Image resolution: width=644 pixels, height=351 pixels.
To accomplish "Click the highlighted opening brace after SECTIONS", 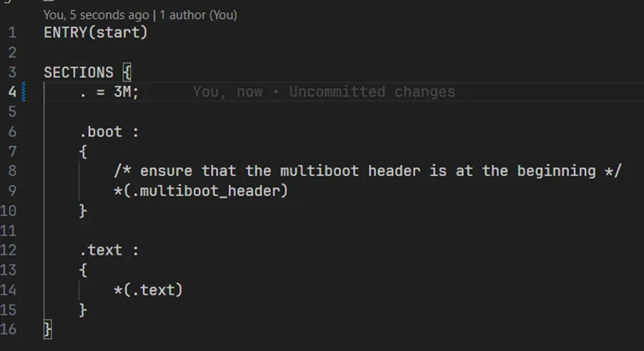I will 127,72.
